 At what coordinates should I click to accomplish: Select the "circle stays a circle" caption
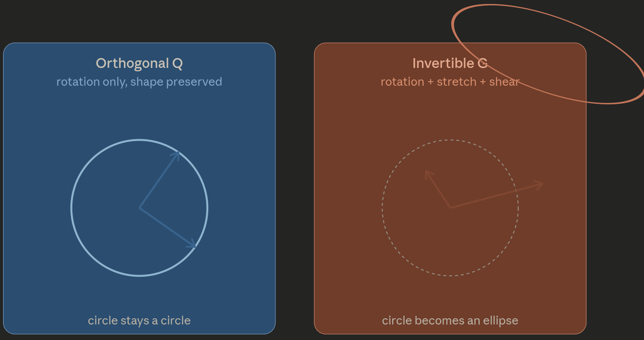tap(139, 320)
